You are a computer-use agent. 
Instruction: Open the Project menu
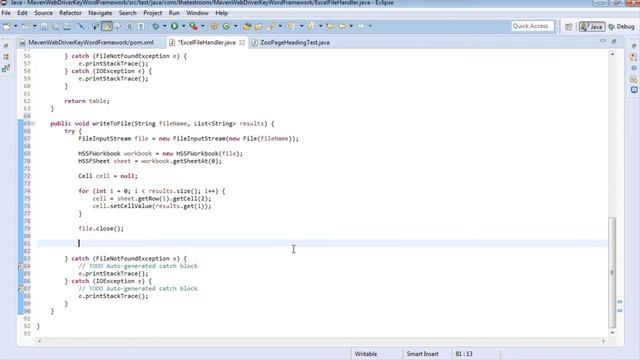(x=153, y=13)
